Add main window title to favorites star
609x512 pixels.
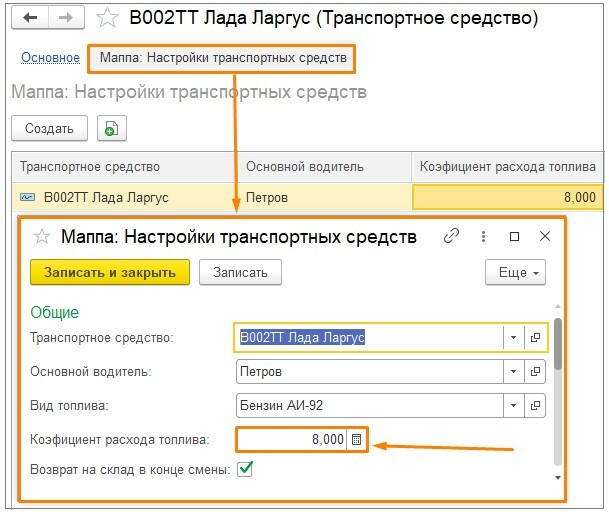[x=107, y=18]
